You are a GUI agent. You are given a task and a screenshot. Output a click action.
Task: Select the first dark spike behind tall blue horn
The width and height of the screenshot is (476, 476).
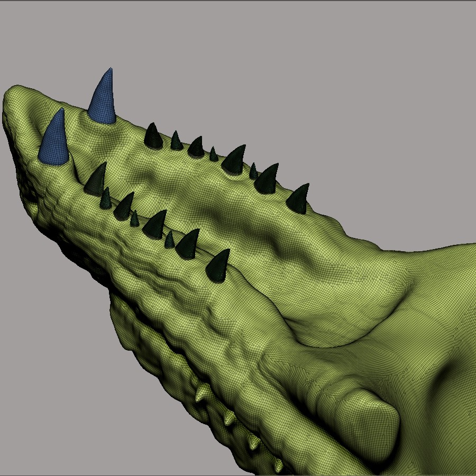153,136
